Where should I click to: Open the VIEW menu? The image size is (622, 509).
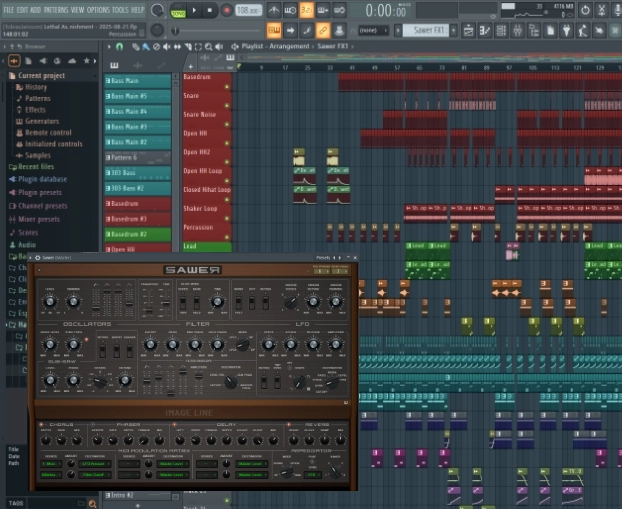pyautogui.click(x=77, y=10)
